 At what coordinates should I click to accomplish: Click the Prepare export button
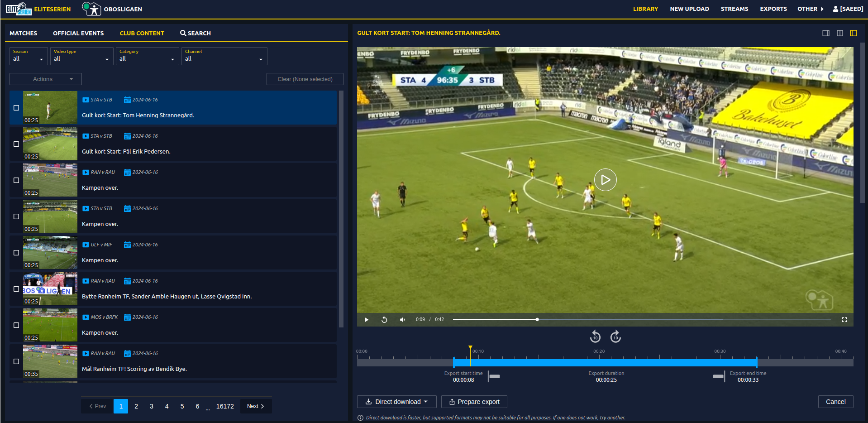474,402
